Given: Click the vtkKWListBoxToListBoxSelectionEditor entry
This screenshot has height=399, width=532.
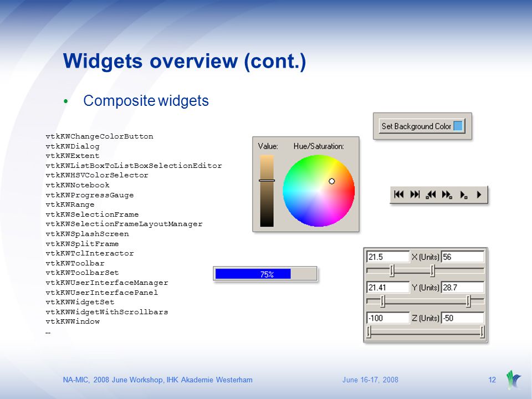Looking at the screenshot, I should click(x=134, y=166).
